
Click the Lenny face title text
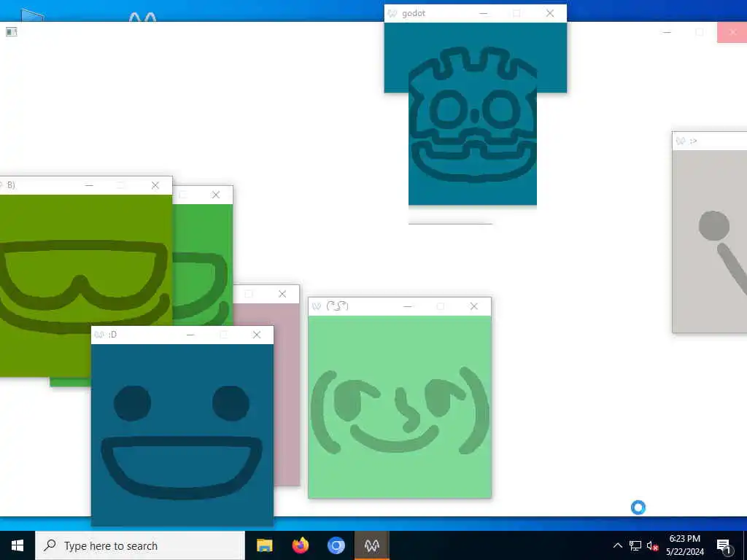coord(337,306)
